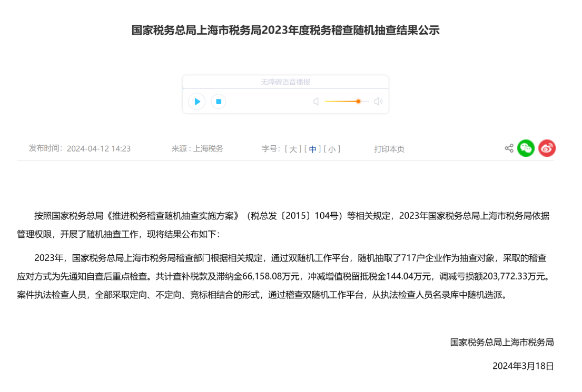Screen dimensions: 582x392
Task: Click the article title heading
Action: tap(285, 30)
